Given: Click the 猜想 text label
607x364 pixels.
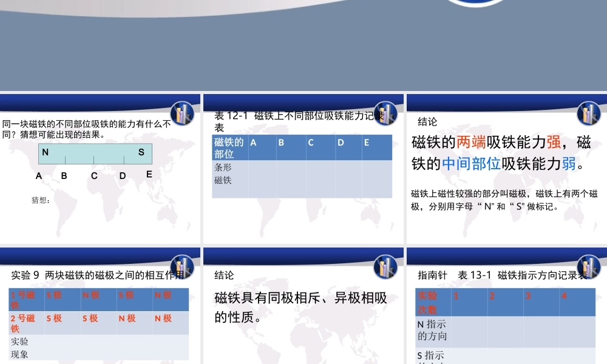Looking at the screenshot, I should tap(39, 201).
